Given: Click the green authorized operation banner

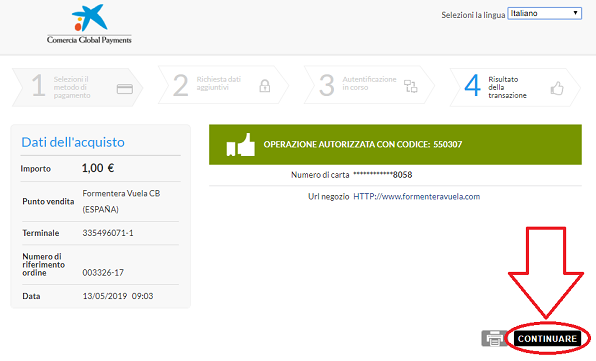Looking at the screenshot, I should point(395,144).
